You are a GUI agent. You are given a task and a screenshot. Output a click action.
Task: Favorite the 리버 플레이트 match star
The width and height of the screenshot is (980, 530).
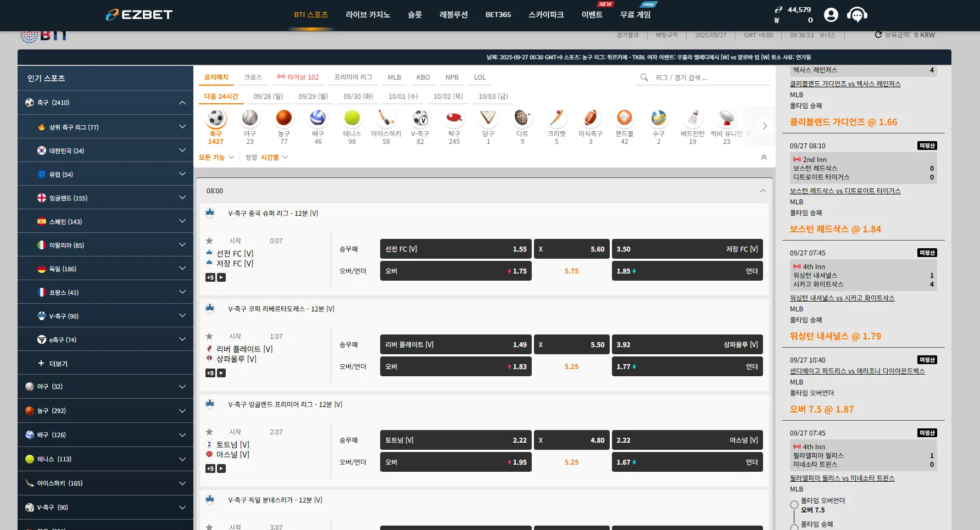click(x=209, y=336)
